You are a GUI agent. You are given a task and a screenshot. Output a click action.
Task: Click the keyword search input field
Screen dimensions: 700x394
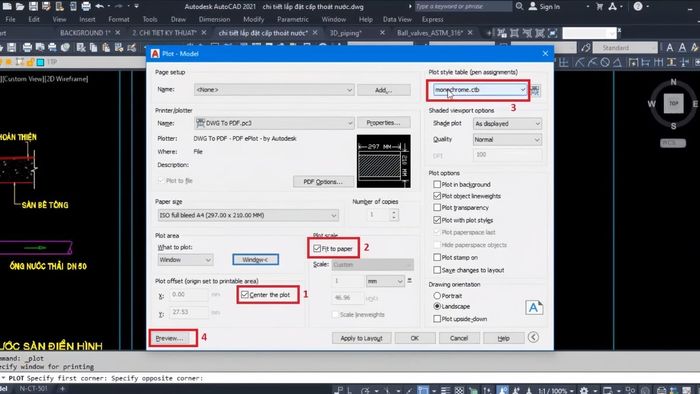click(462, 6)
